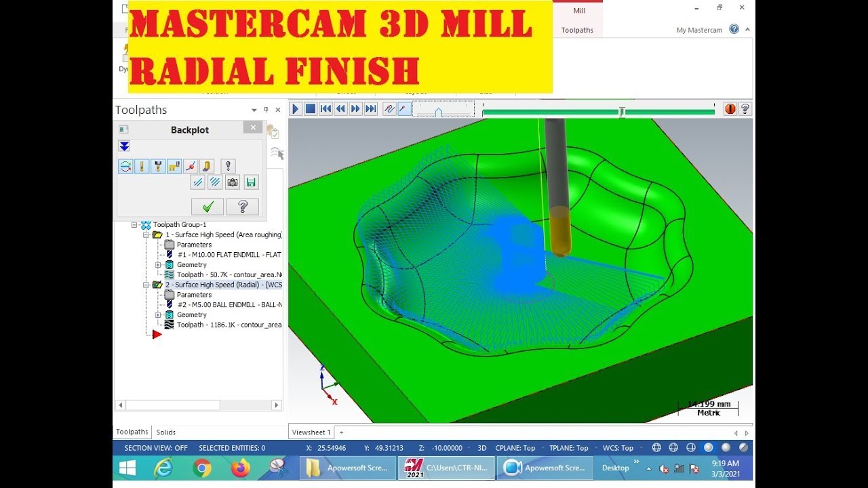Open Firefox from taskbar
The width and height of the screenshot is (868, 488).
[240, 468]
